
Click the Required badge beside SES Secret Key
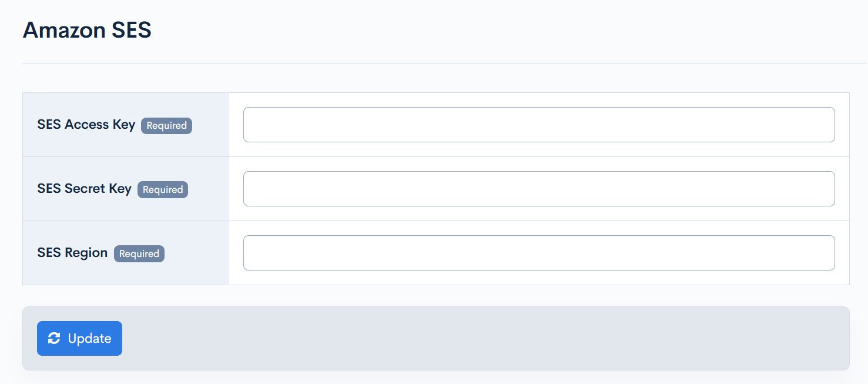pos(163,189)
